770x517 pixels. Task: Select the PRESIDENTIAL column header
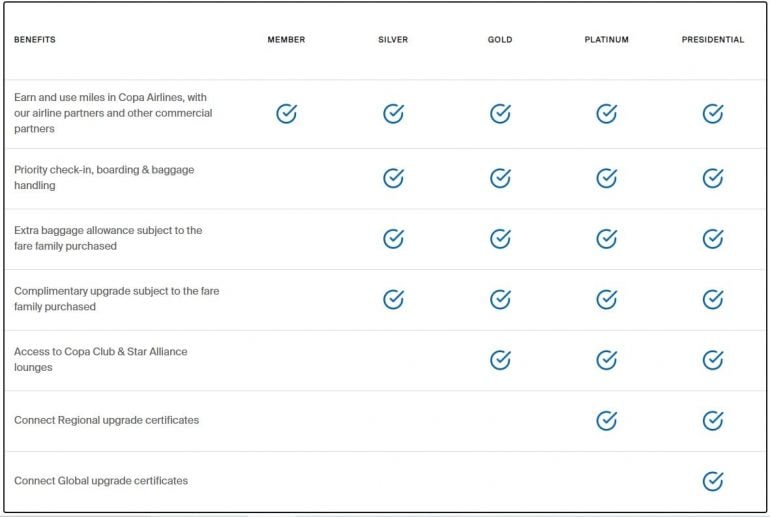712,40
